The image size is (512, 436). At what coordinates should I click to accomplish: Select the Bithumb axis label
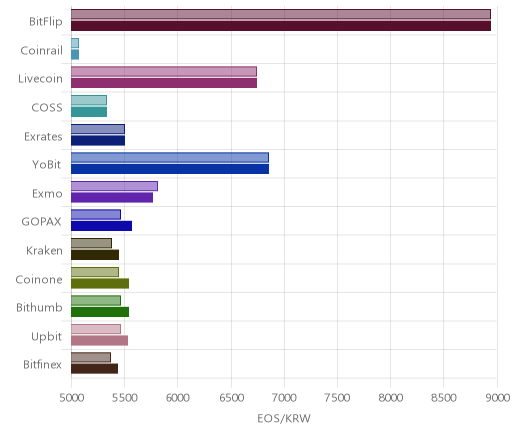[39, 307]
